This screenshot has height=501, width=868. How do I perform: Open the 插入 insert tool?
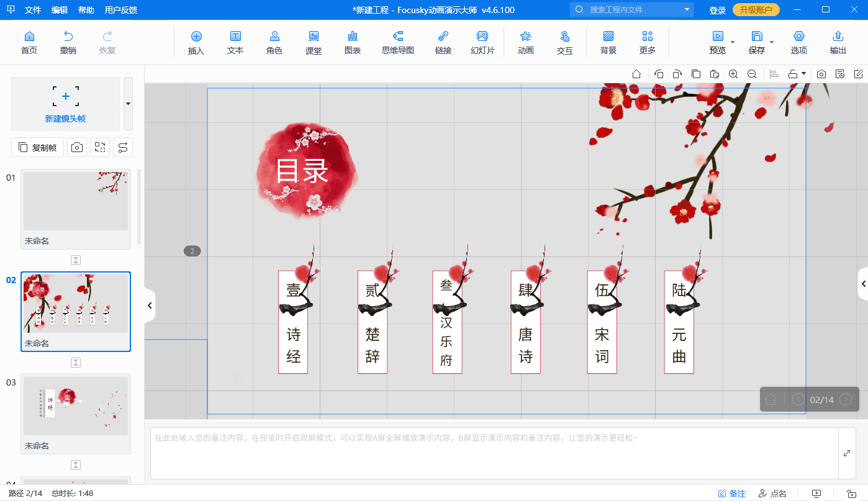tap(196, 43)
